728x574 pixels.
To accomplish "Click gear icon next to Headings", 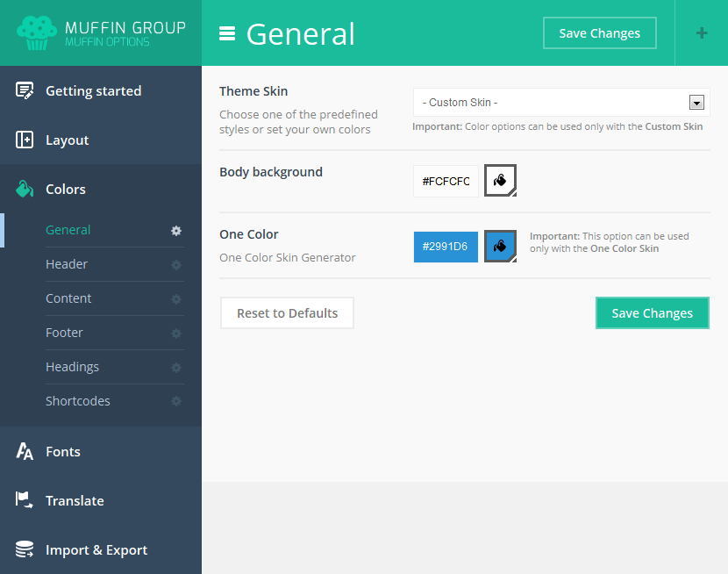I will [176, 368].
